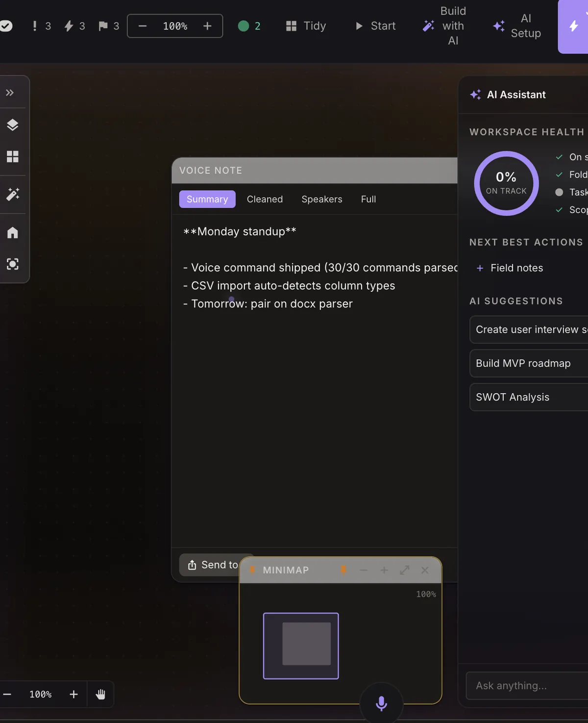Open AI Setup
This screenshot has height=723, width=588.
(517, 26)
